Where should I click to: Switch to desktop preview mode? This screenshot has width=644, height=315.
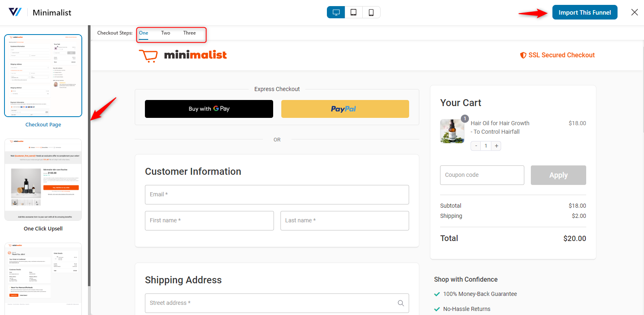point(336,12)
